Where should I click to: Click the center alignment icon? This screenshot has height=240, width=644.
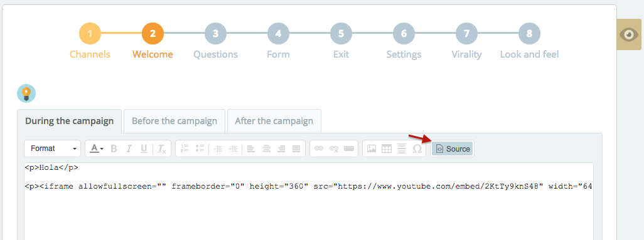click(x=267, y=149)
